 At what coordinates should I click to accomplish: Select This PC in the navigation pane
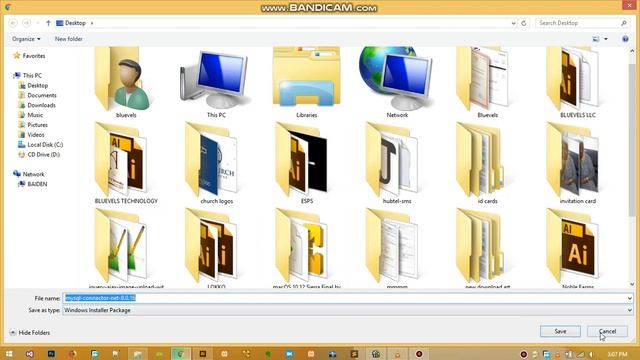(28, 76)
